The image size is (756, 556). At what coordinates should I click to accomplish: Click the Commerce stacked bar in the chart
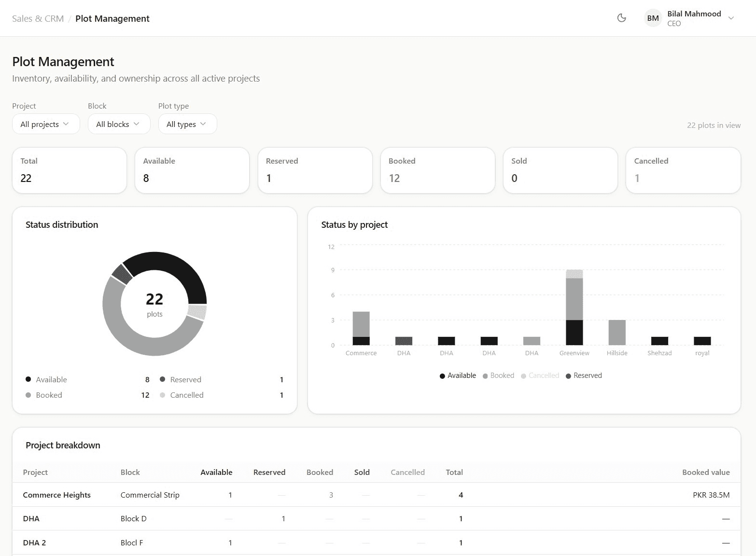point(361,328)
